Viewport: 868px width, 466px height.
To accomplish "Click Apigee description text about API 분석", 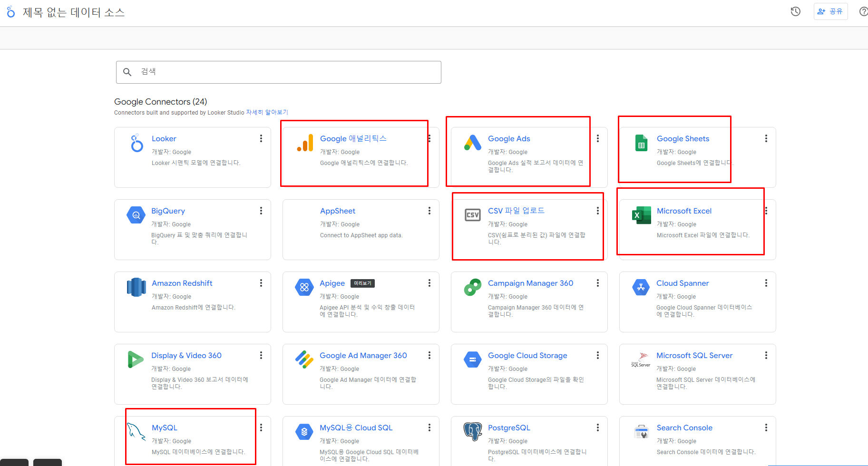I will coord(367,311).
